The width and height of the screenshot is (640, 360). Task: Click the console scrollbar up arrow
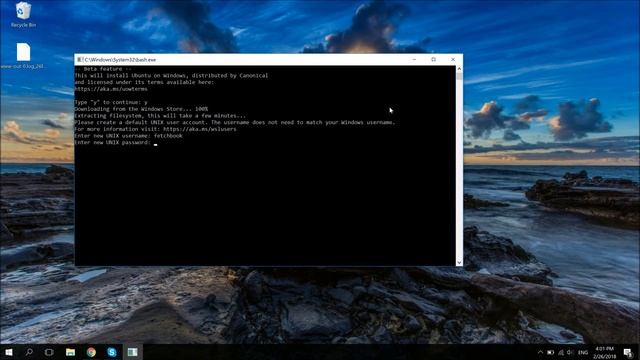pos(459,69)
